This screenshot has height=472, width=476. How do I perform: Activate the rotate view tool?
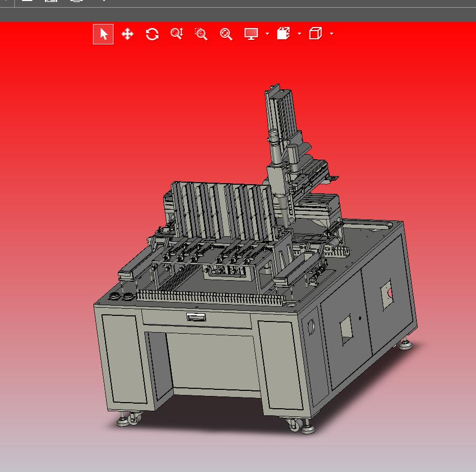click(152, 34)
